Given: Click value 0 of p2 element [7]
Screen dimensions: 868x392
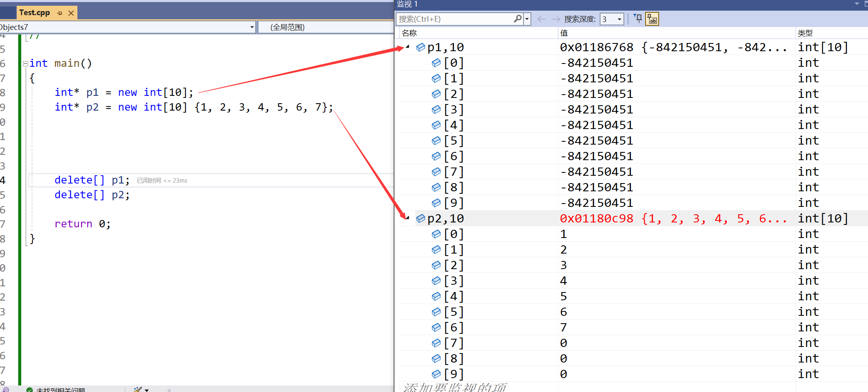Looking at the screenshot, I should [564, 343].
